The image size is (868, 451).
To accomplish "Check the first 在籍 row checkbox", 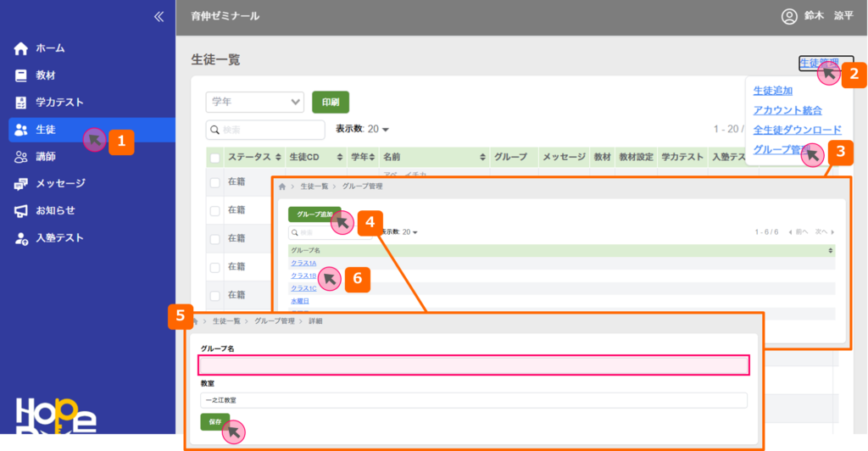I will pos(215,182).
